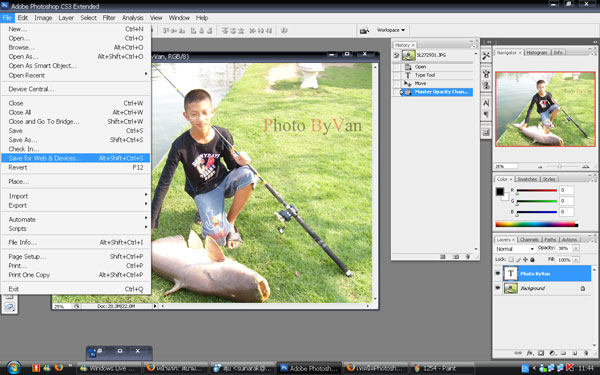Click the color spectrum ramp bar

click(537, 224)
